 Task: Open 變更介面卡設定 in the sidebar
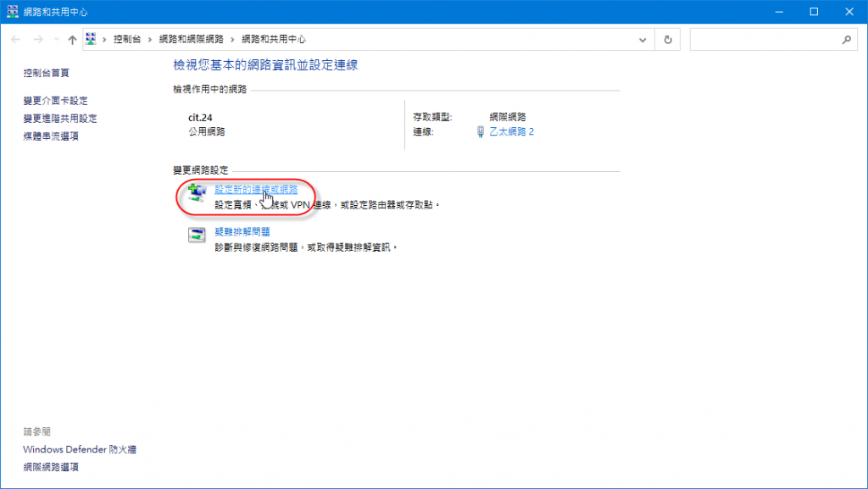55,101
